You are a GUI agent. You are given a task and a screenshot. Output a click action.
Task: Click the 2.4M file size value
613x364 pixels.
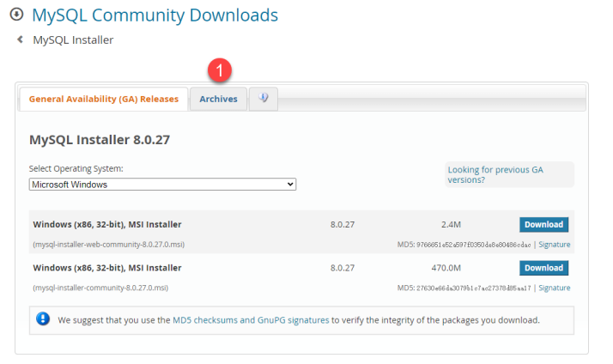tap(451, 224)
